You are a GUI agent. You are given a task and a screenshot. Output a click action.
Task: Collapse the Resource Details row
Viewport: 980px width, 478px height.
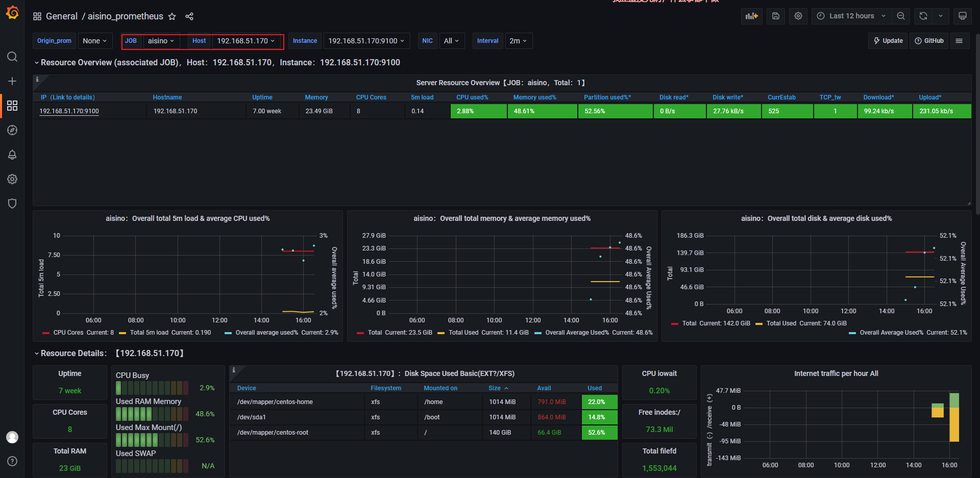tap(109, 353)
